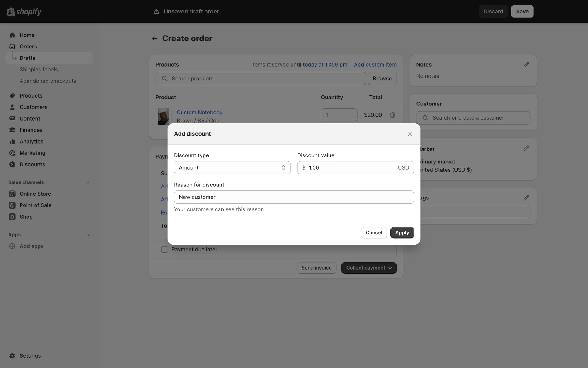Image resolution: width=588 pixels, height=368 pixels.
Task: Close the Add discount dialog
Action: [x=410, y=134]
